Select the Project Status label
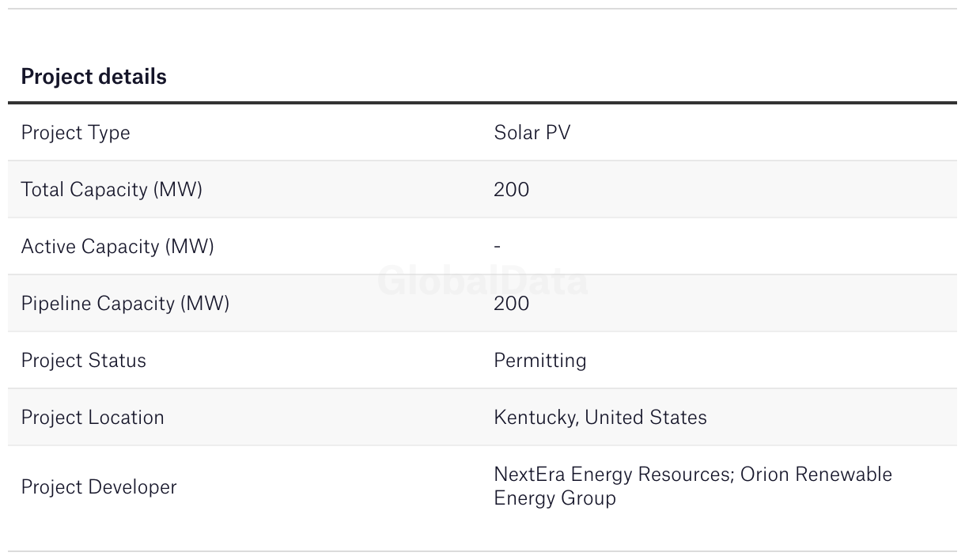Viewport: 965px width, 560px height. 83,361
